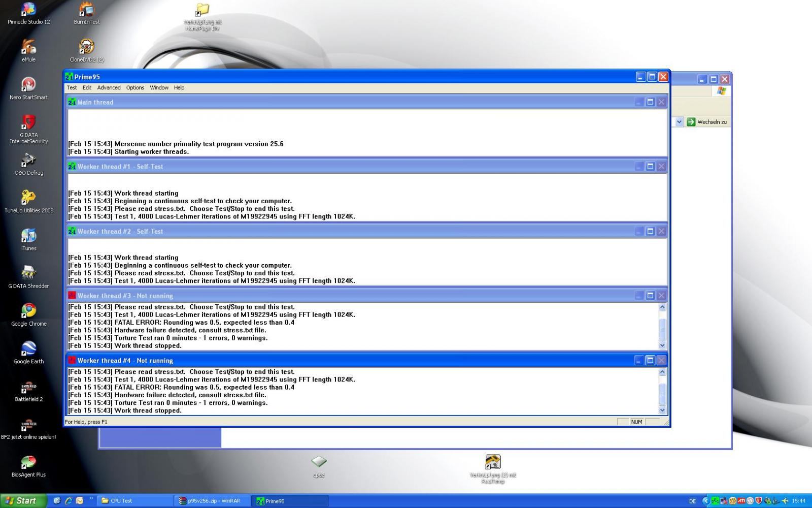
Task: Click the Show Desktop quick launch icon
Action: pos(57,501)
